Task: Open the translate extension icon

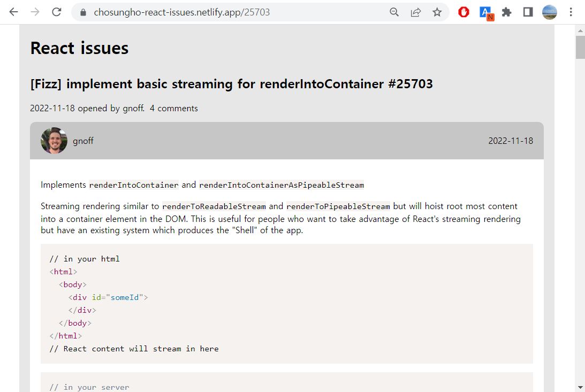Action: point(486,13)
